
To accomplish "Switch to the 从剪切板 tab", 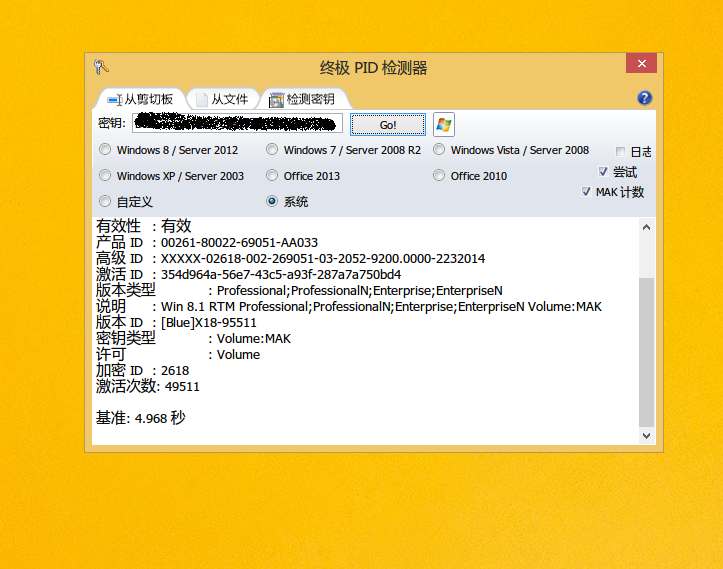I will (x=141, y=99).
